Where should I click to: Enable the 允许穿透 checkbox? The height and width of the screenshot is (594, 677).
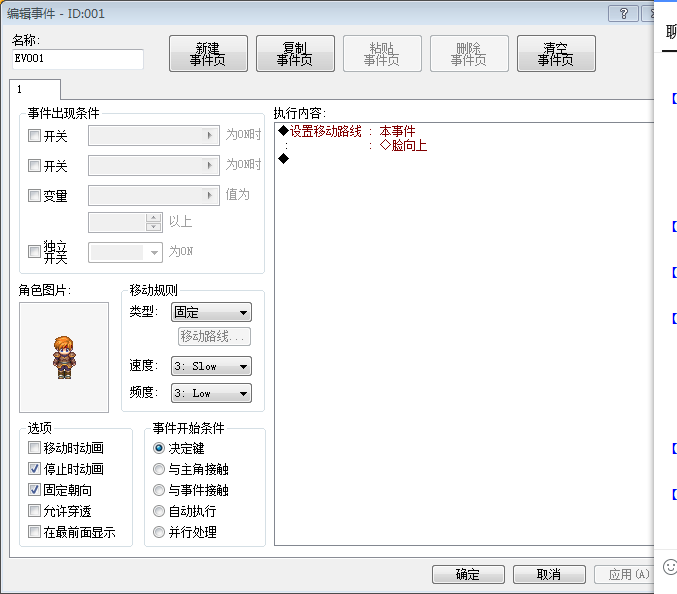pos(34,511)
